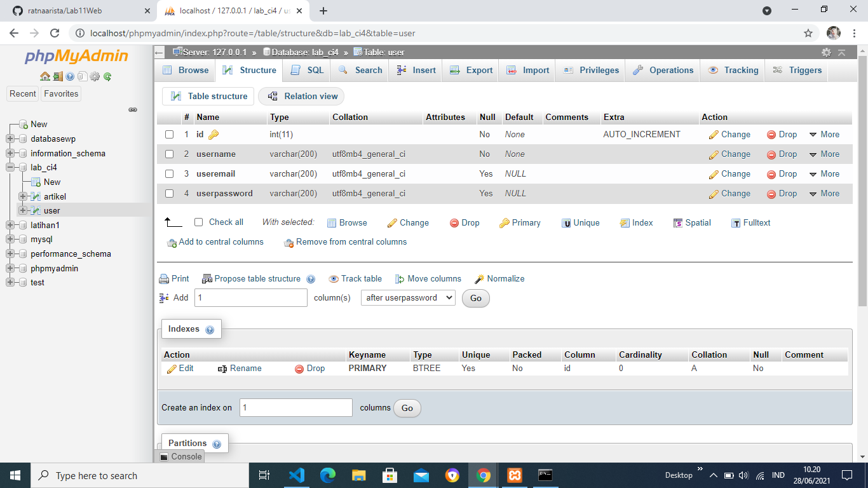Open the 'after userpassword' dropdown
868x488 pixels.
(x=407, y=297)
